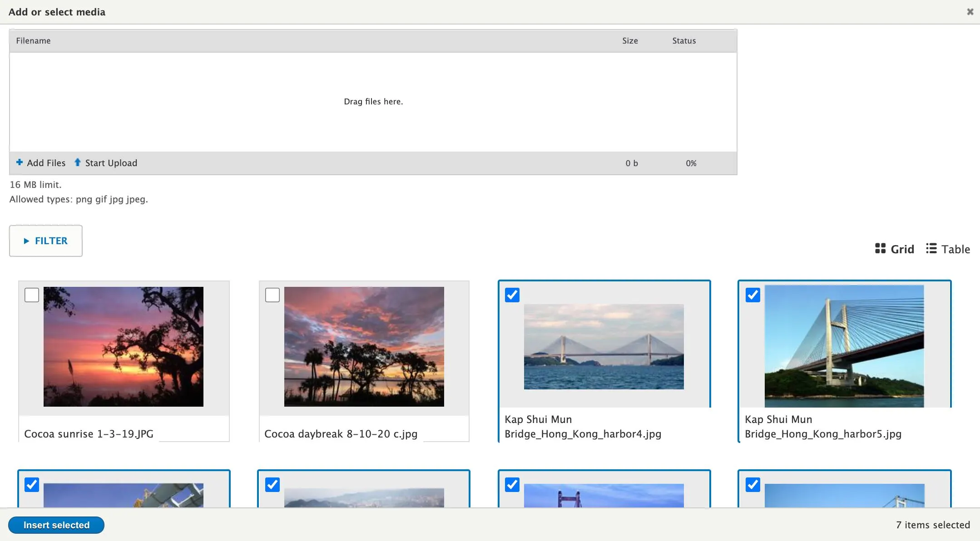Uncheck the Bridge_Hong_Kong_harbor4.jpg checkbox
The height and width of the screenshot is (541, 980).
pos(512,295)
